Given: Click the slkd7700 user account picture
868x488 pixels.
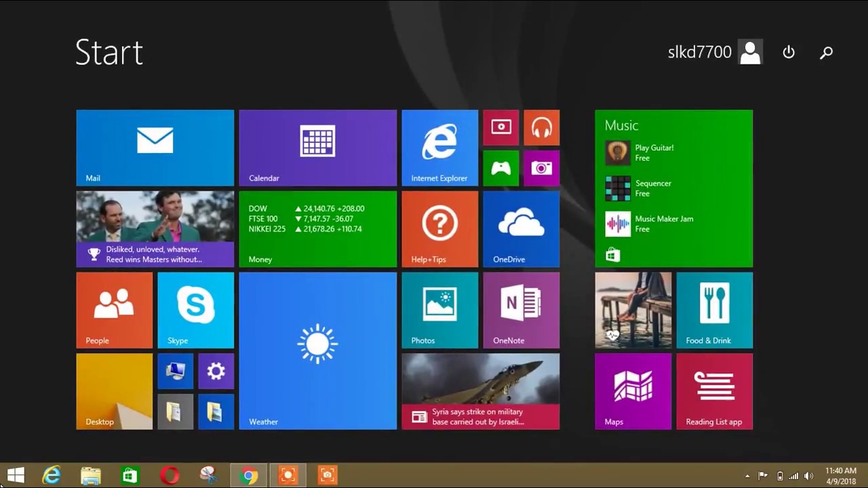Looking at the screenshot, I should pos(750,52).
